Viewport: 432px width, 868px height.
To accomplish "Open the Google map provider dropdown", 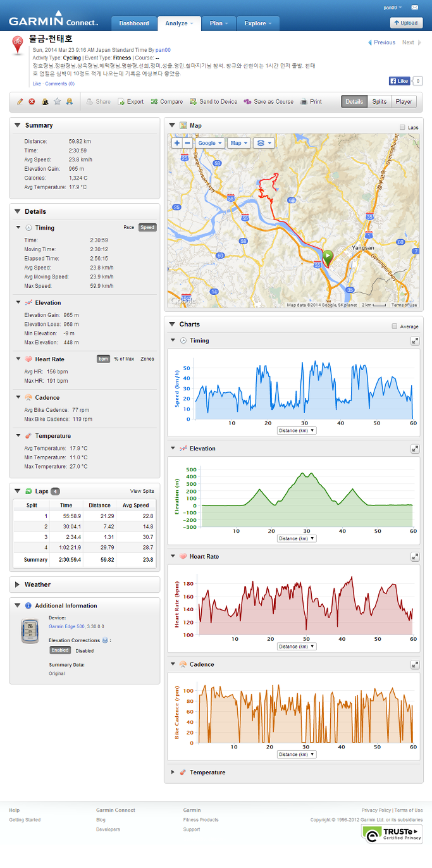I will tap(210, 143).
